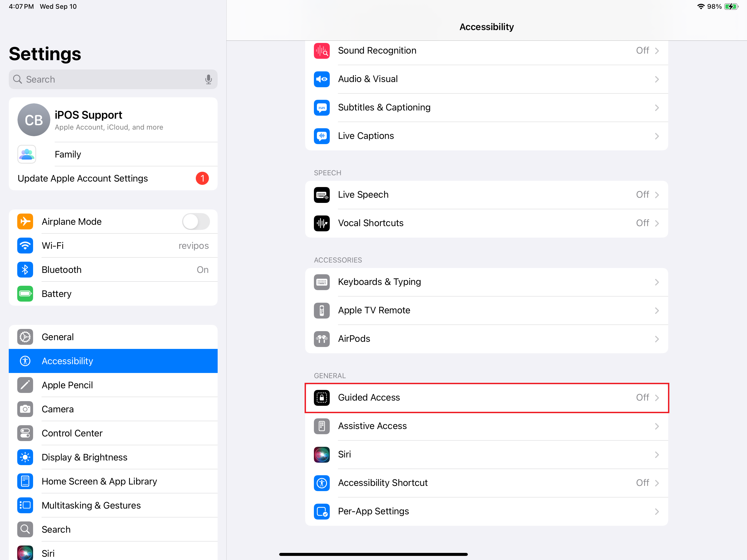Image resolution: width=747 pixels, height=560 pixels.
Task: Tap the Accessibility Shortcut Off value
Action: 642,483
